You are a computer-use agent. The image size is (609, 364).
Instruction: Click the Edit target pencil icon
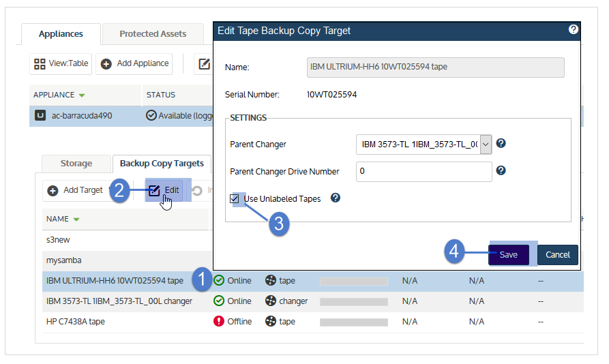click(154, 190)
